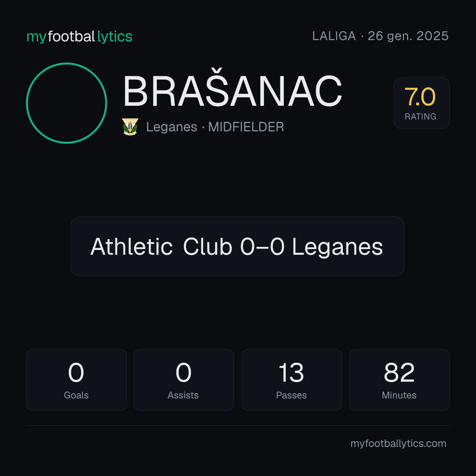Open the Athletic Club 0–0 Leganes scoreline
Image resolution: width=476 pixels, height=476 pixels.
[x=238, y=246]
